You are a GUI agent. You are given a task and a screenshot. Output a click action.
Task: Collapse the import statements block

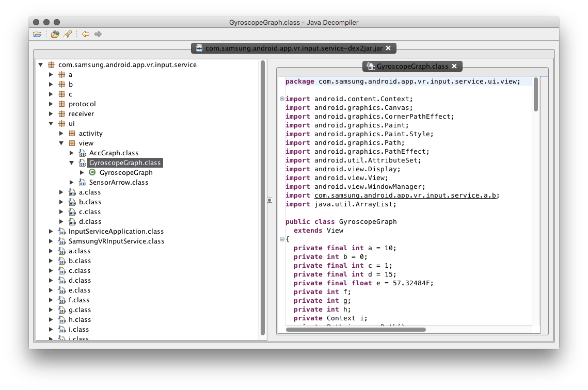pyautogui.click(x=282, y=99)
